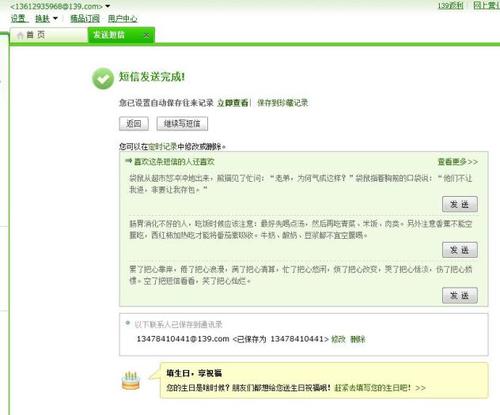Image resolution: width=500 pixels, height=415 pixels.
Task: Click the 喜欢这条短信的人还喜欢 header
Action: [x=174, y=162]
